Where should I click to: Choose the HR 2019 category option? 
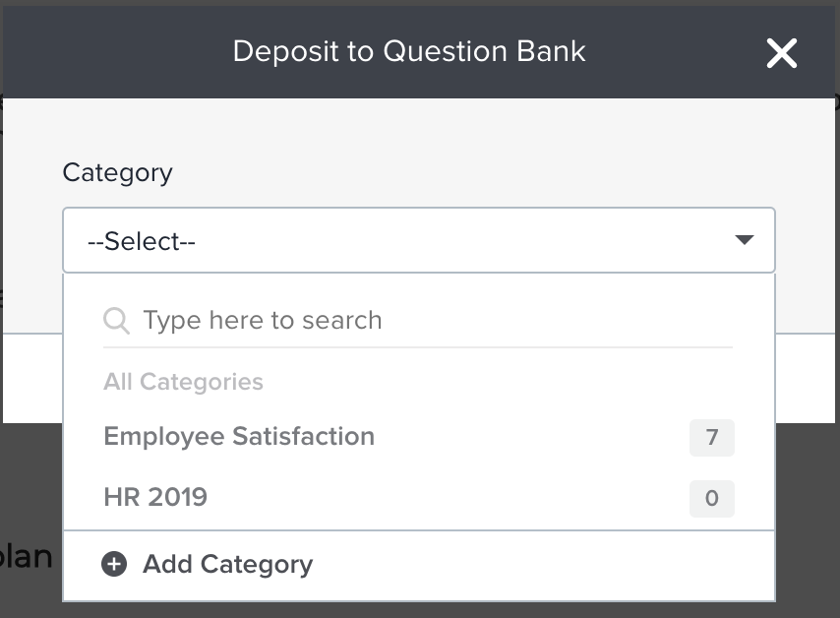(155, 498)
